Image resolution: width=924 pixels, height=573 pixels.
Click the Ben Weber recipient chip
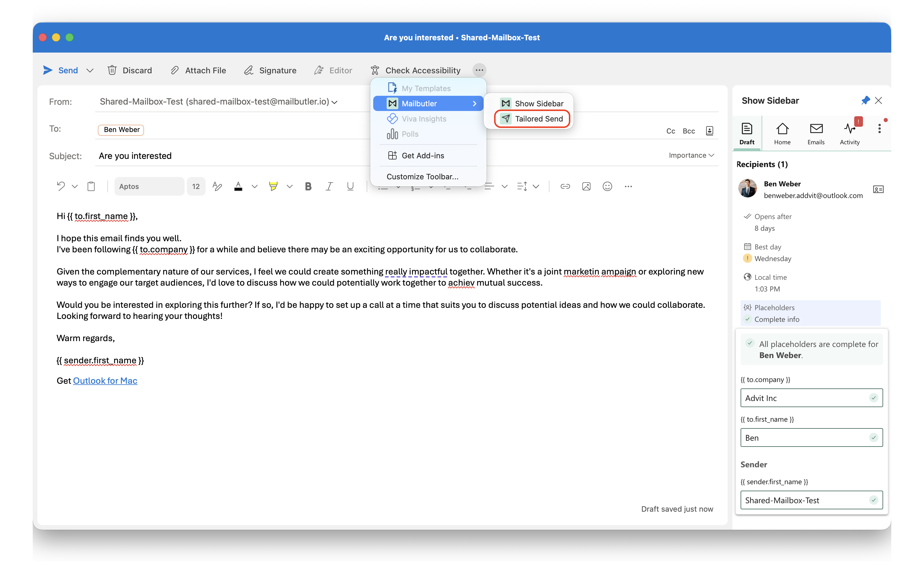pos(121,130)
